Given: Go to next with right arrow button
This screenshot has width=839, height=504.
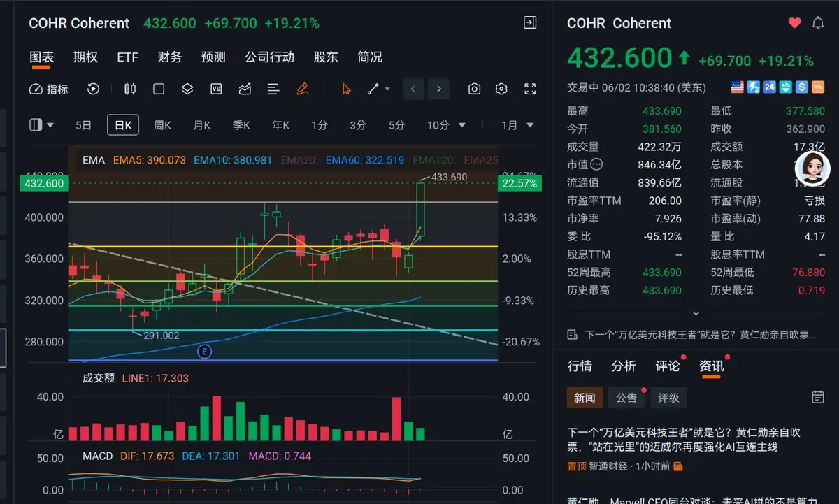Looking at the screenshot, I should coord(438,89).
